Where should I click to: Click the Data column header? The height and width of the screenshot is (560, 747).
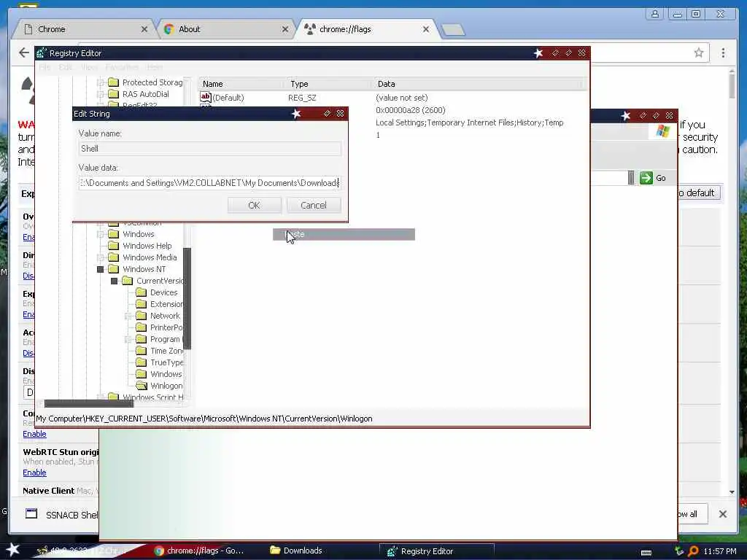coord(479,84)
